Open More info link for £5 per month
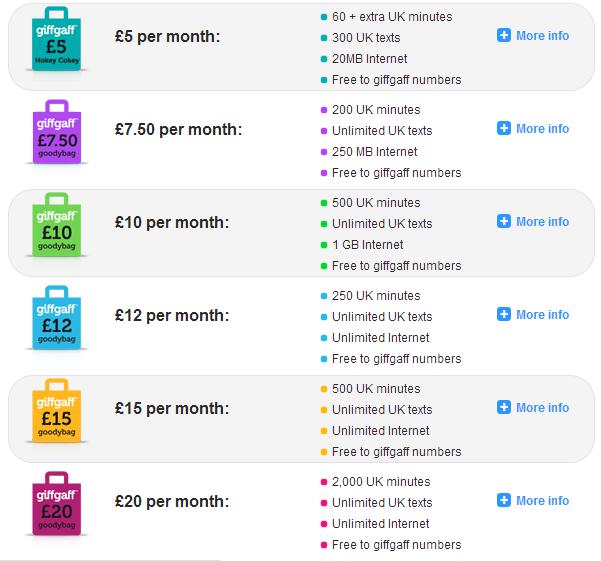 (542, 36)
